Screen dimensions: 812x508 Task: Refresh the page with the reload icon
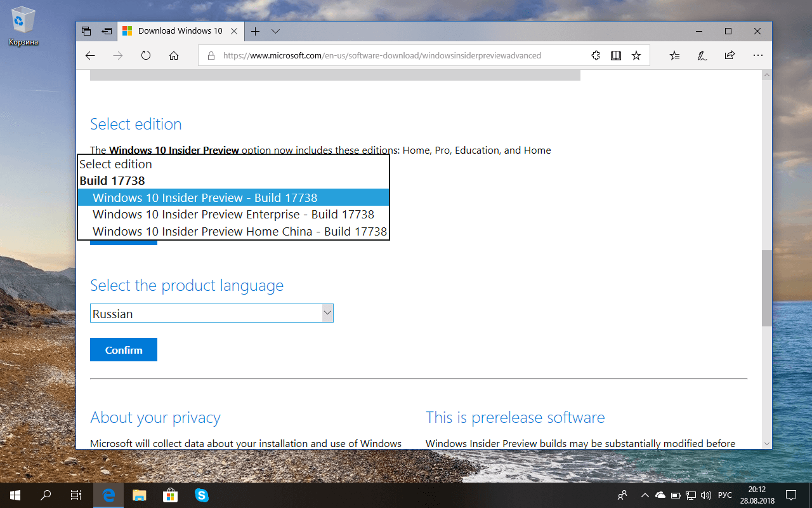145,55
